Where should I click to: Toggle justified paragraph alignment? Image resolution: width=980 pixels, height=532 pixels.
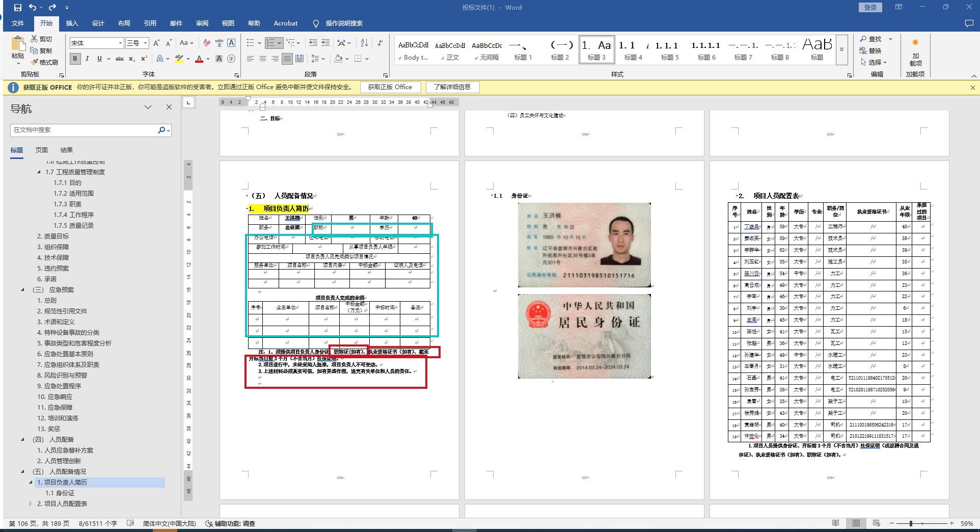pyautogui.click(x=287, y=59)
